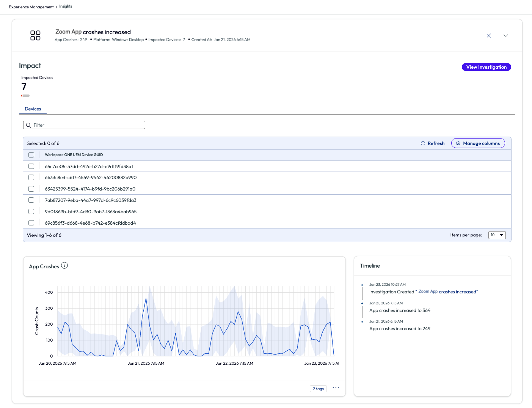The image size is (532, 408).
Task: Click the Impacted Devices count of 7
Action: coord(24,87)
